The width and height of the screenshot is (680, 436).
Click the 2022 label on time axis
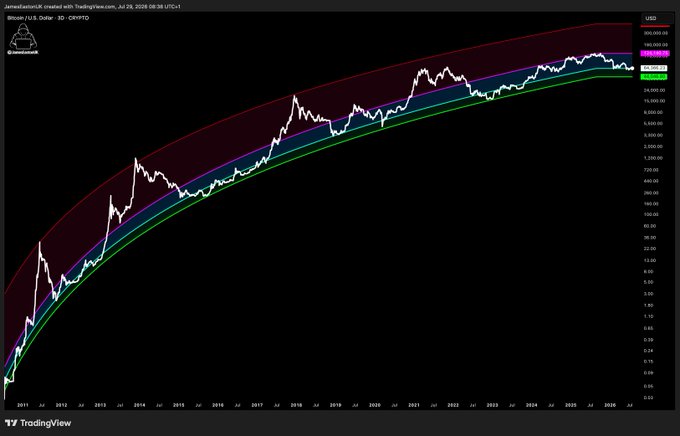[x=453, y=405]
